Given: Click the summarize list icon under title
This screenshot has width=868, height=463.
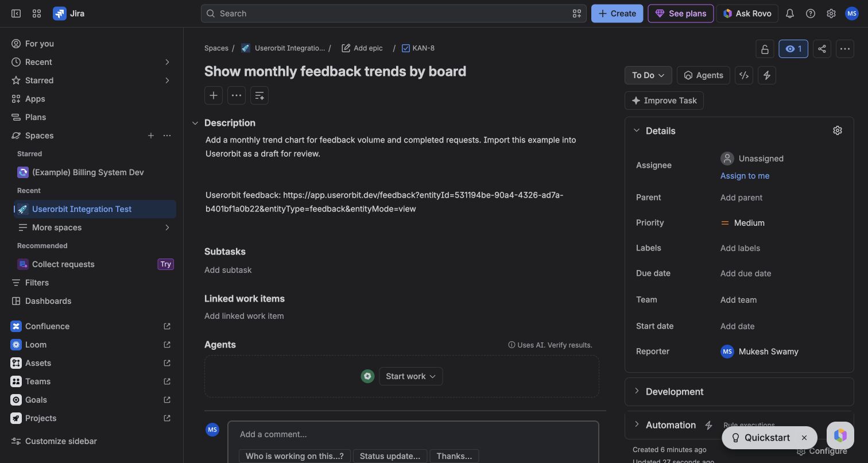Looking at the screenshot, I should pyautogui.click(x=259, y=95).
